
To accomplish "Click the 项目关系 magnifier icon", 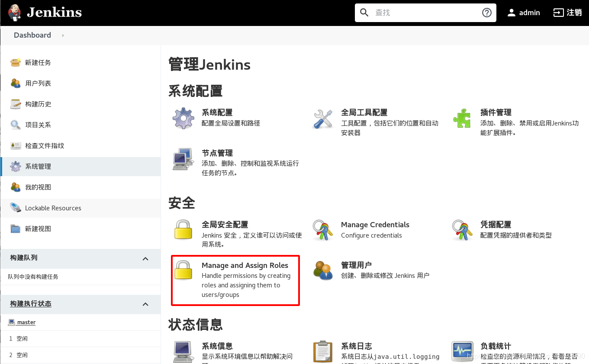I will point(16,125).
